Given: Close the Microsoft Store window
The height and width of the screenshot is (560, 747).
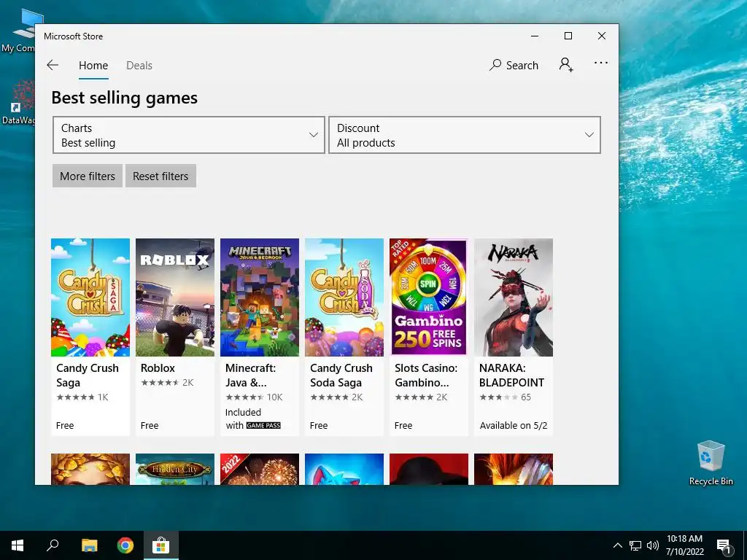Looking at the screenshot, I should (x=602, y=36).
